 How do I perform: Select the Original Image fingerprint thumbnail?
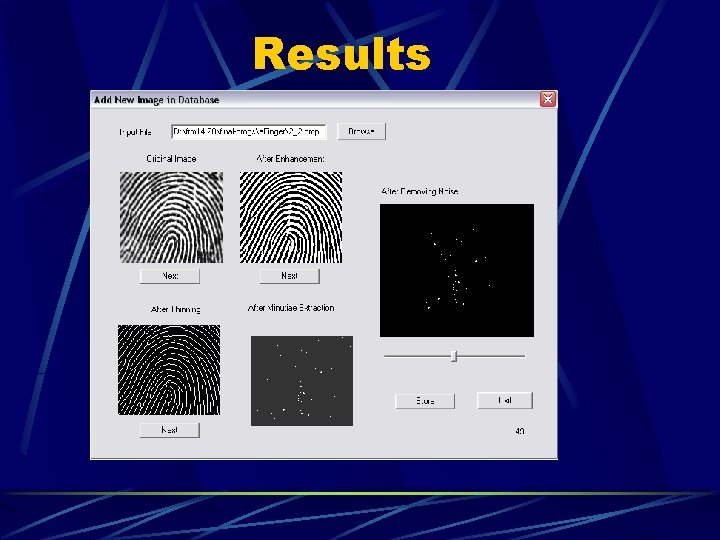171,217
